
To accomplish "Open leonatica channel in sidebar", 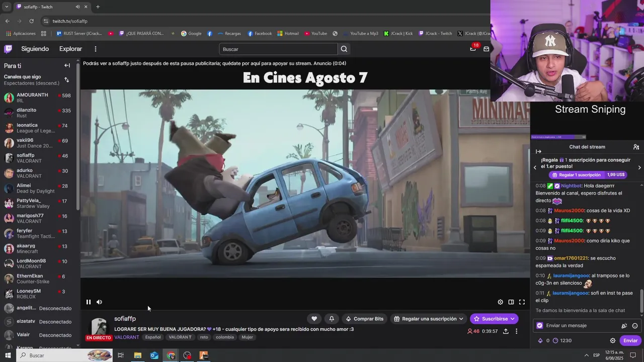I will pyautogui.click(x=38, y=128).
